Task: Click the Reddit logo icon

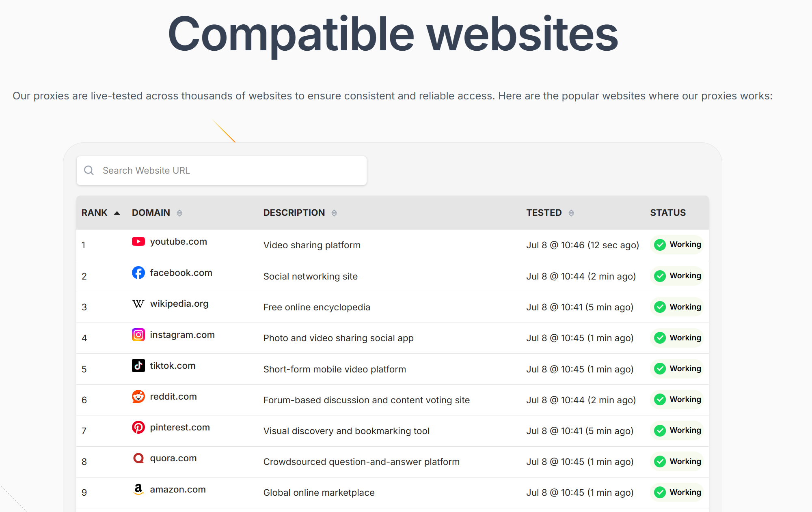Action: (x=138, y=396)
